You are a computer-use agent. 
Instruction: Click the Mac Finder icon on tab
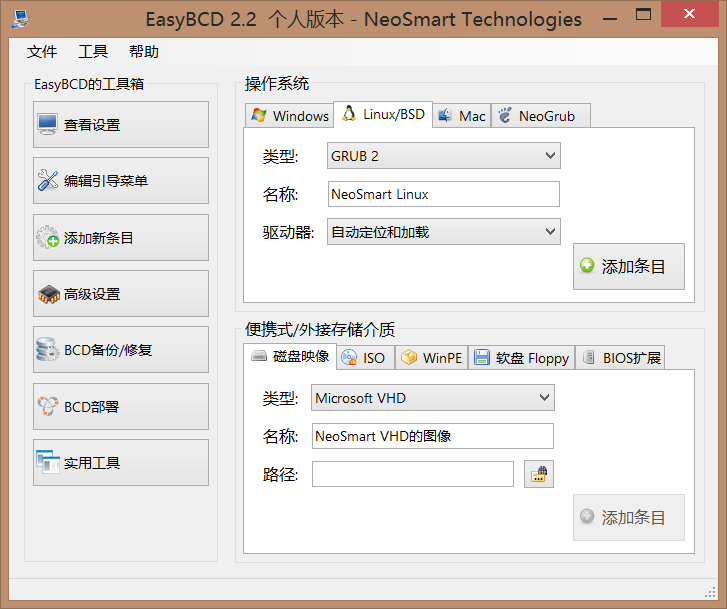coord(445,115)
